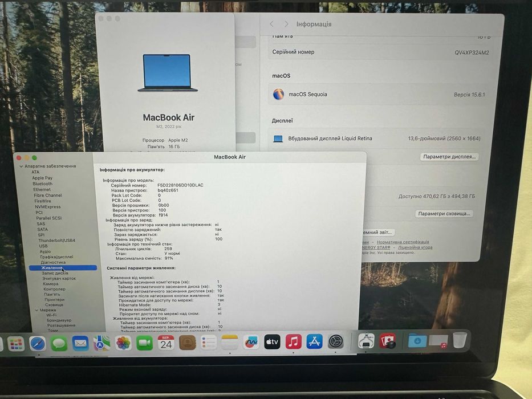Viewport: 532px width, 399px height.
Task: Select NVMExpress in the sidebar
Action: click(47, 206)
